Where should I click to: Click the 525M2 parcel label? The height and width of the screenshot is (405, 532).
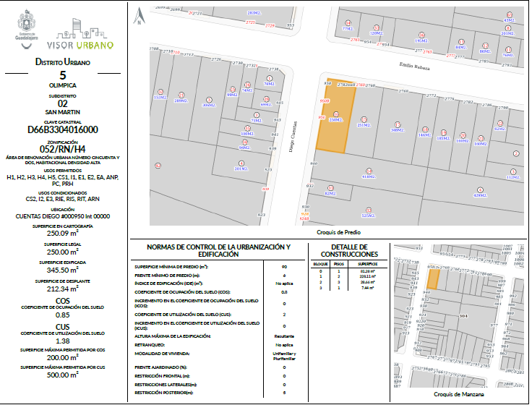[x=369, y=216]
